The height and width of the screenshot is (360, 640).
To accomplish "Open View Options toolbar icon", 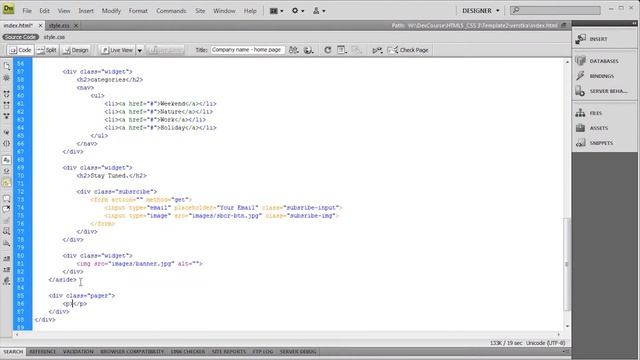I will point(342,50).
